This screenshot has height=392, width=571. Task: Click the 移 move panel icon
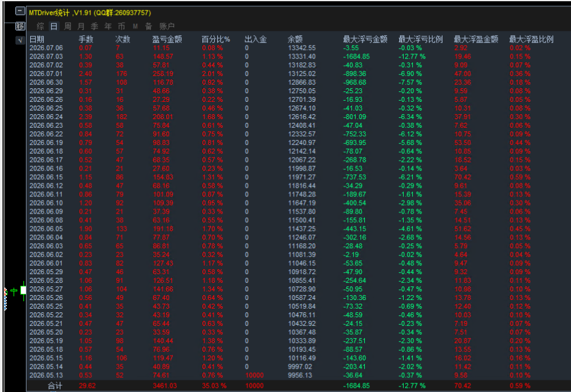20,26
